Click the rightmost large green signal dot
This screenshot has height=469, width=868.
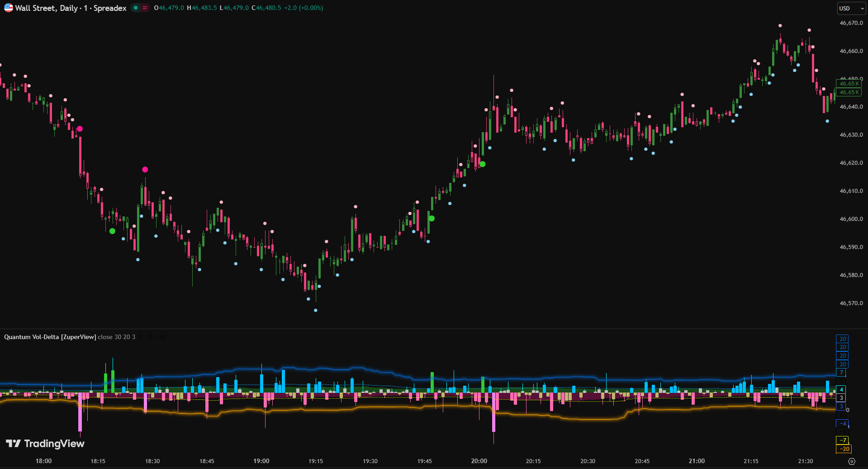tap(483, 164)
